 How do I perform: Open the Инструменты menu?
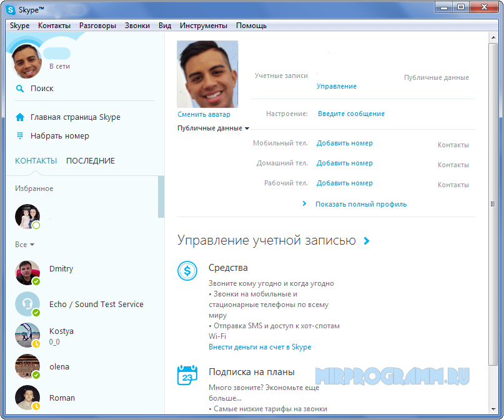click(204, 26)
